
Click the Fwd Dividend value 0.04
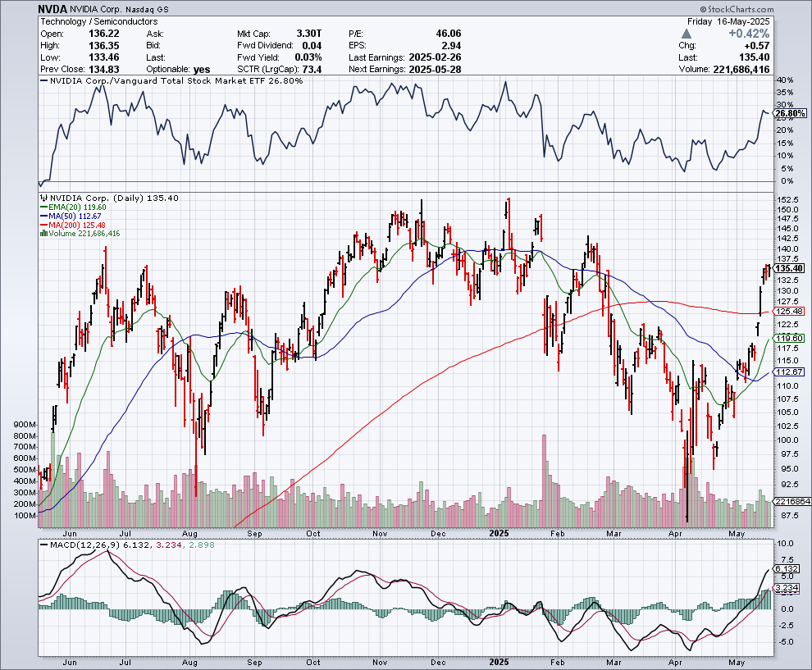pyautogui.click(x=312, y=46)
